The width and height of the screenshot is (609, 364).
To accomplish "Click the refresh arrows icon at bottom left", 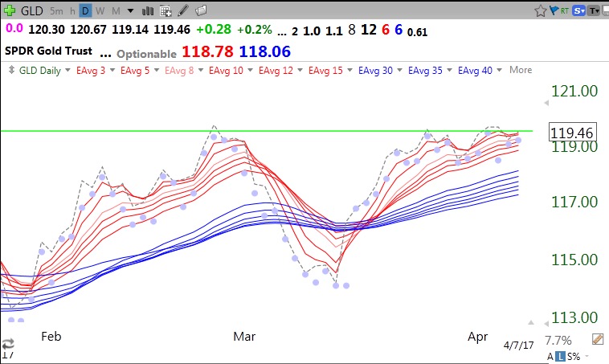I will 8,344.
